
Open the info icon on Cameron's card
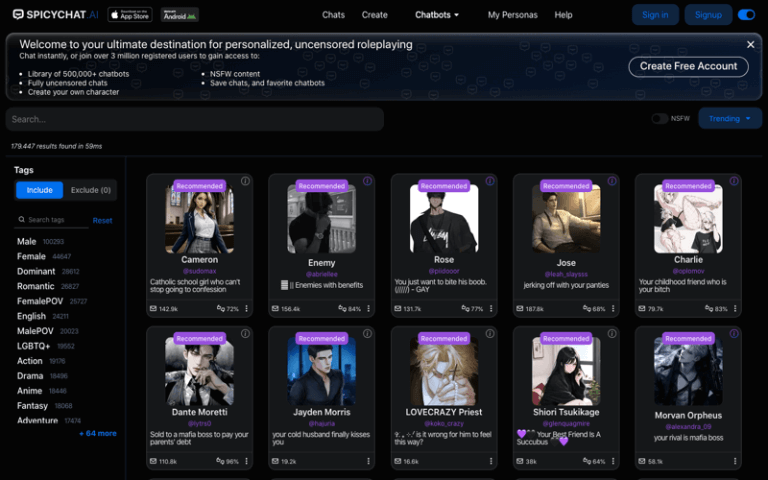245,181
